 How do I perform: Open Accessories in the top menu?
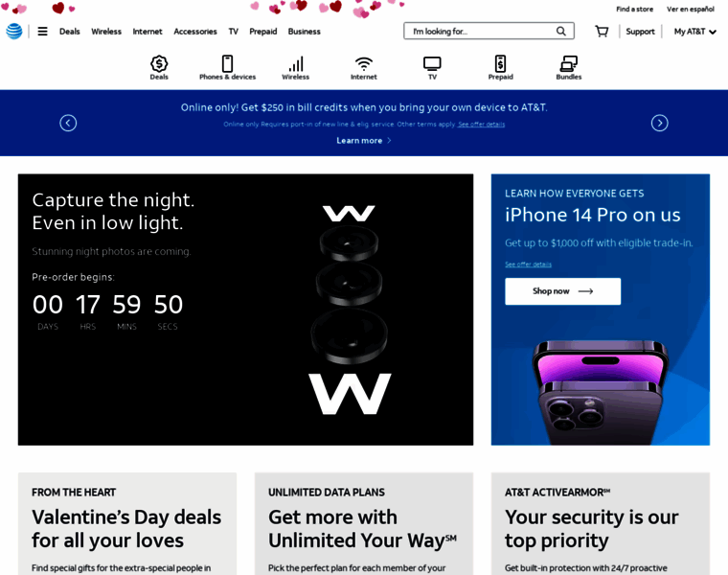click(x=195, y=32)
